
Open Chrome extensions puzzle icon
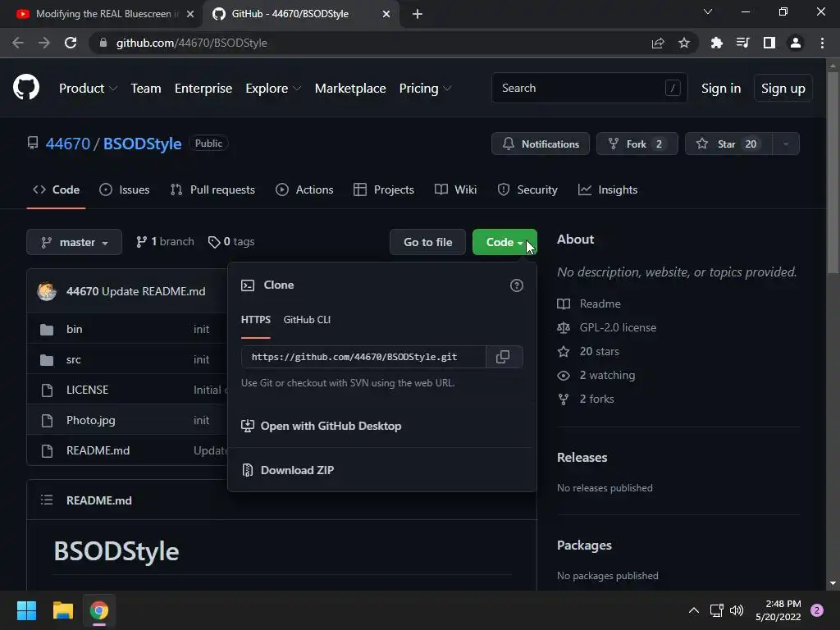coord(716,43)
